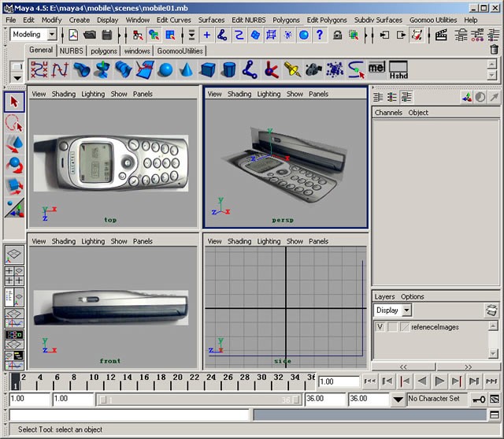Play the animation forwards
Screen dimensions: 504x439
[x=439, y=381]
